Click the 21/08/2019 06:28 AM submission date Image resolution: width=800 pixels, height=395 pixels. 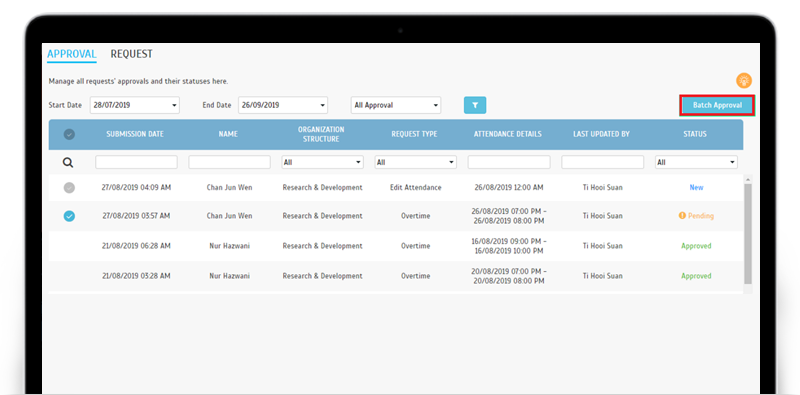(137, 246)
